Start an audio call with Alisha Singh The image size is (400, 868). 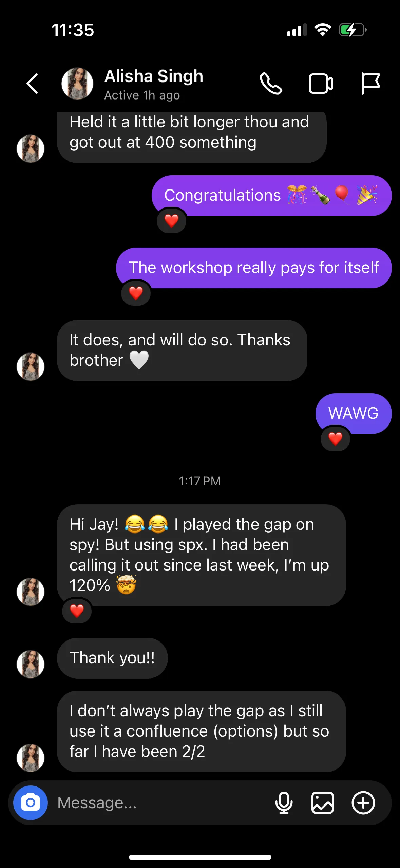(x=271, y=83)
